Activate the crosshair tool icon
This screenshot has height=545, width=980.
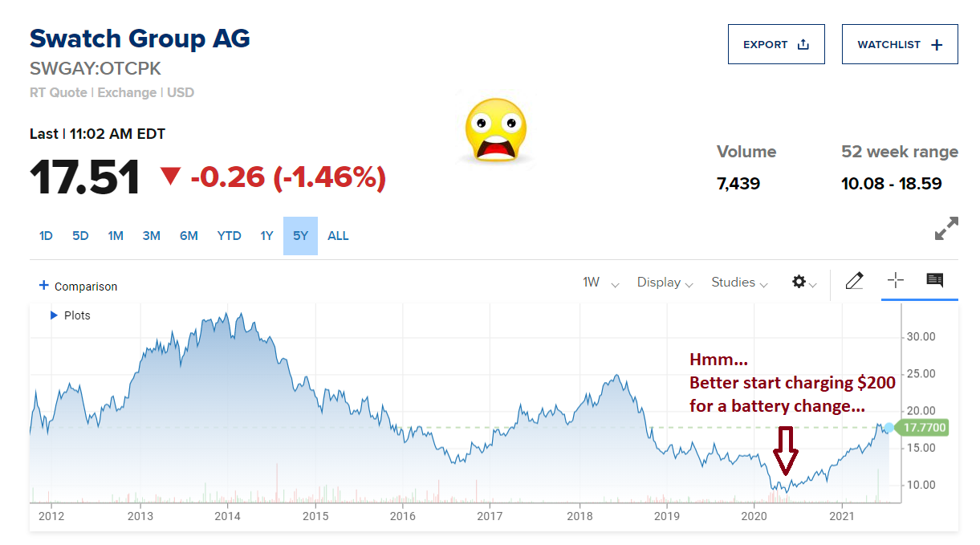(x=895, y=280)
